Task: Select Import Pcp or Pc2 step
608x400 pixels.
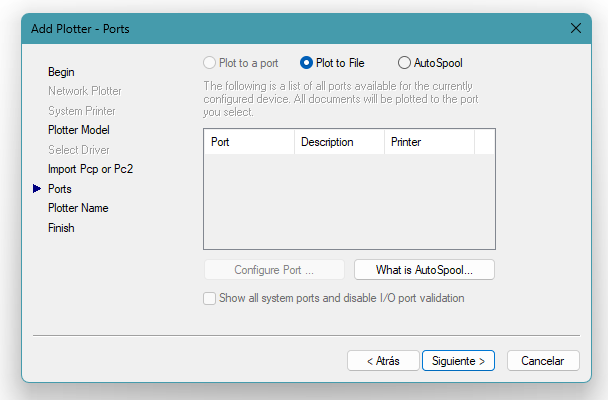Action: coord(90,169)
